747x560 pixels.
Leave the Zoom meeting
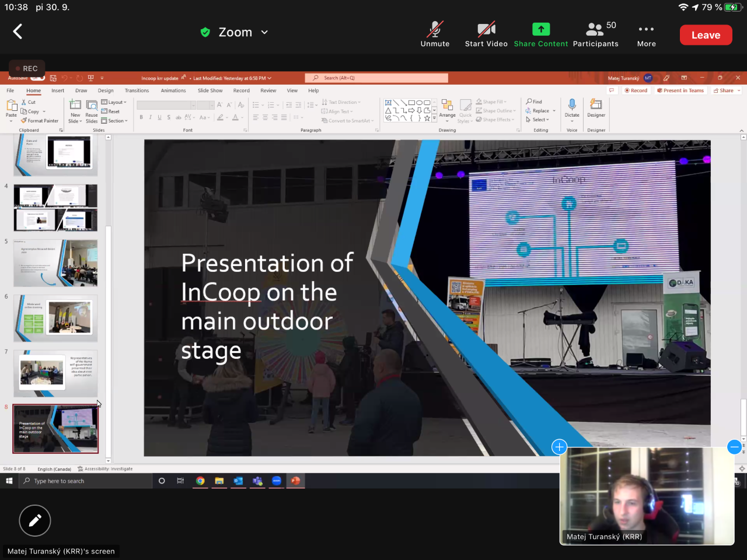(706, 35)
